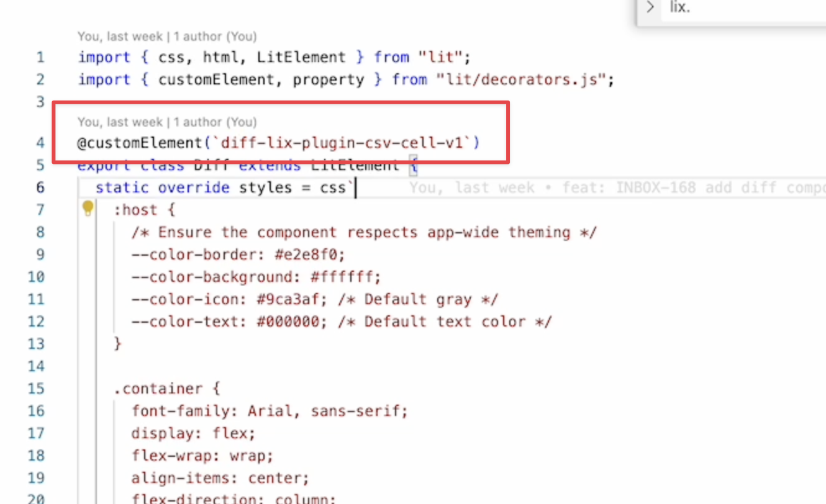Image resolution: width=826 pixels, height=504 pixels.
Task: Click comment "Ensure the component respects app-wide theming"
Action: [364, 232]
